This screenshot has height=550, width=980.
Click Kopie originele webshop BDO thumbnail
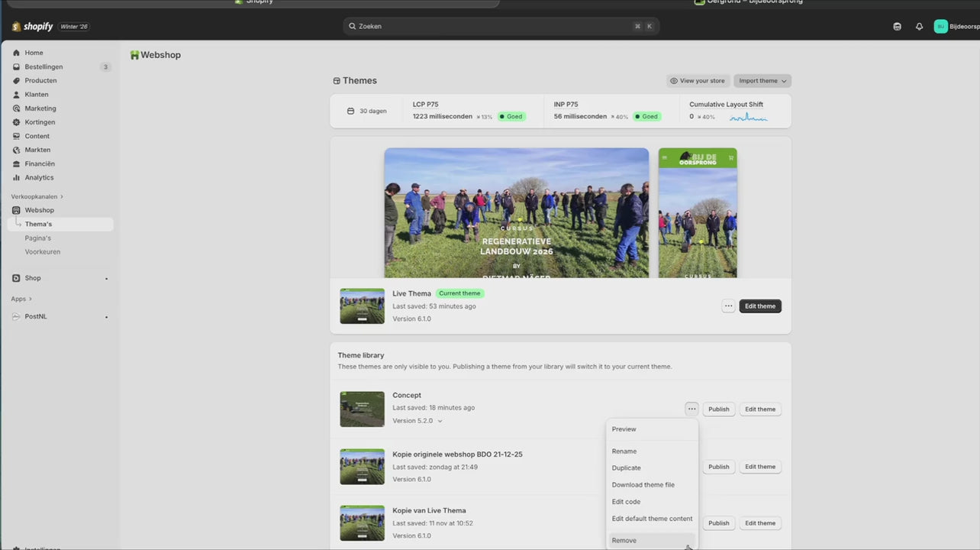tap(363, 467)
